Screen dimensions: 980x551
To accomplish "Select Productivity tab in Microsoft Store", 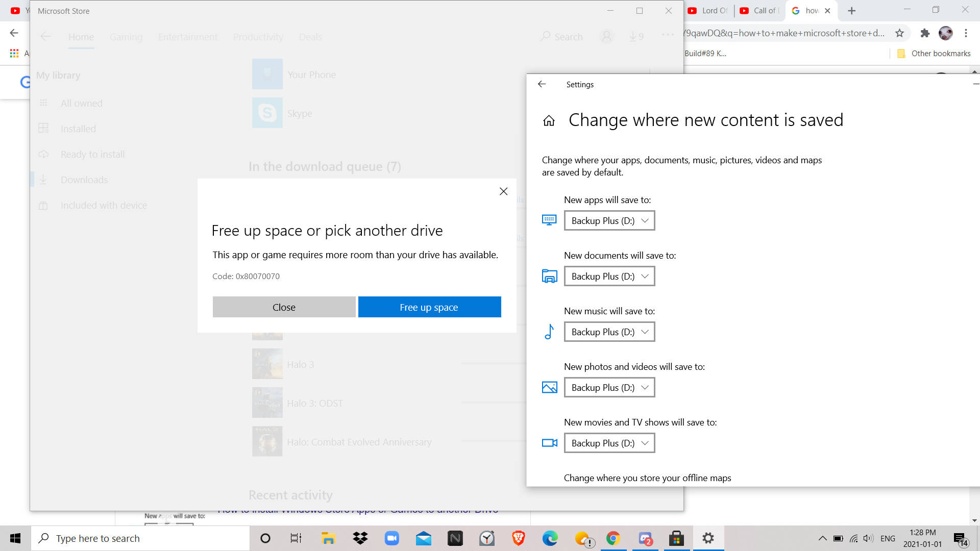I will pyautogui.click(x=258, y=37).
